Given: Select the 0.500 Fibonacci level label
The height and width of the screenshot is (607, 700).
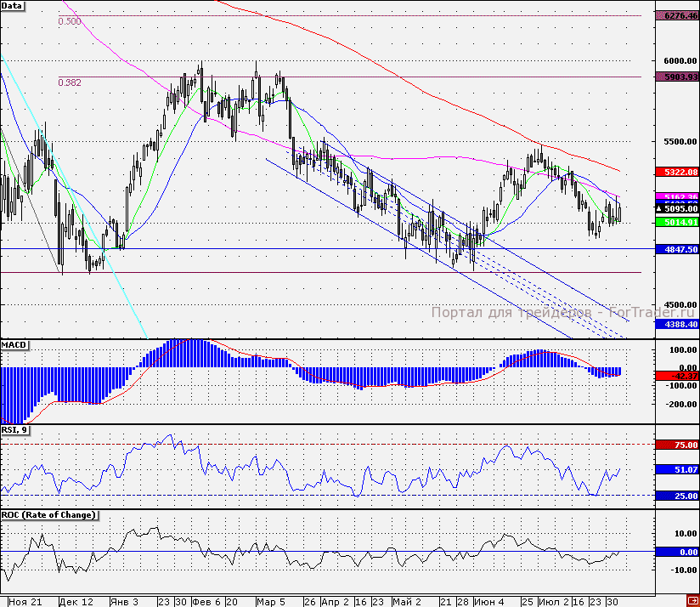Looking at the screenshot, I should click(x=70, y=21).
